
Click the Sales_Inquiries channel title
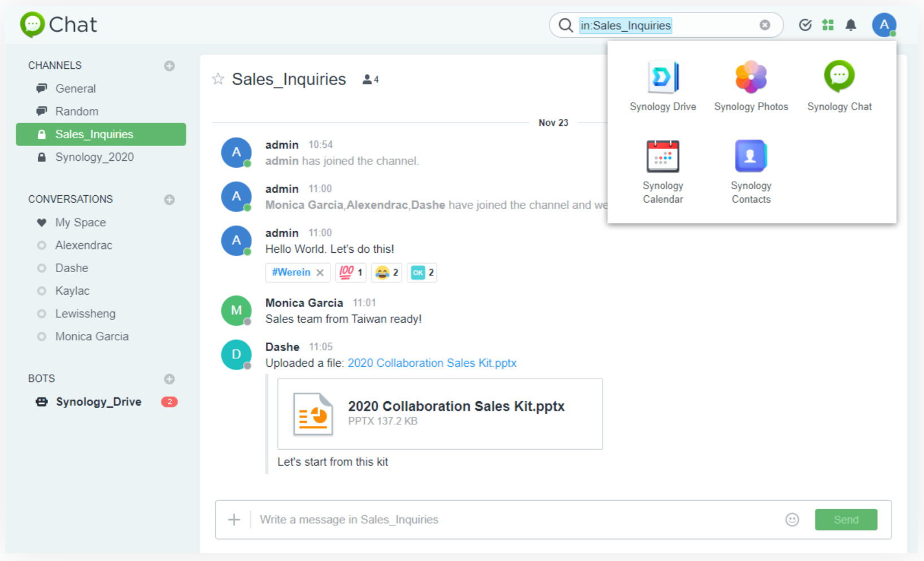pos(289,79)
